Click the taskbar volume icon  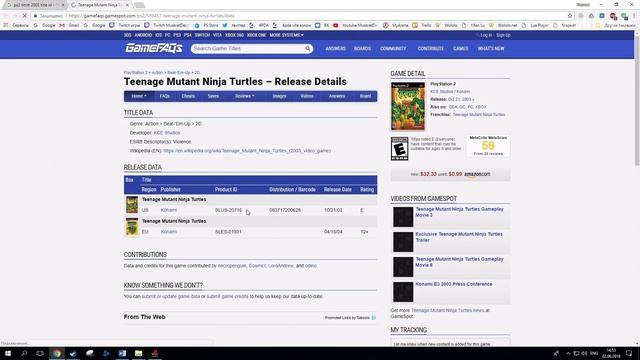pyautogui.click(x=584, y=353)
